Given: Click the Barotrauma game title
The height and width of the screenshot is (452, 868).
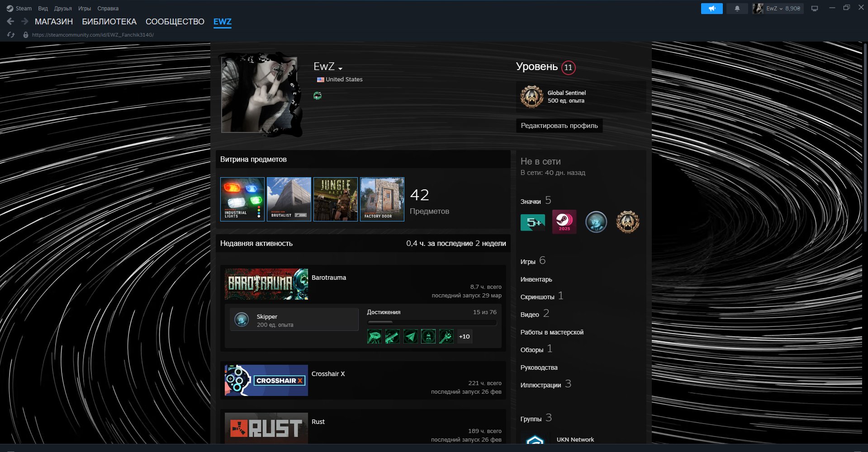Looking at the screenshot, I should point(329,278).
